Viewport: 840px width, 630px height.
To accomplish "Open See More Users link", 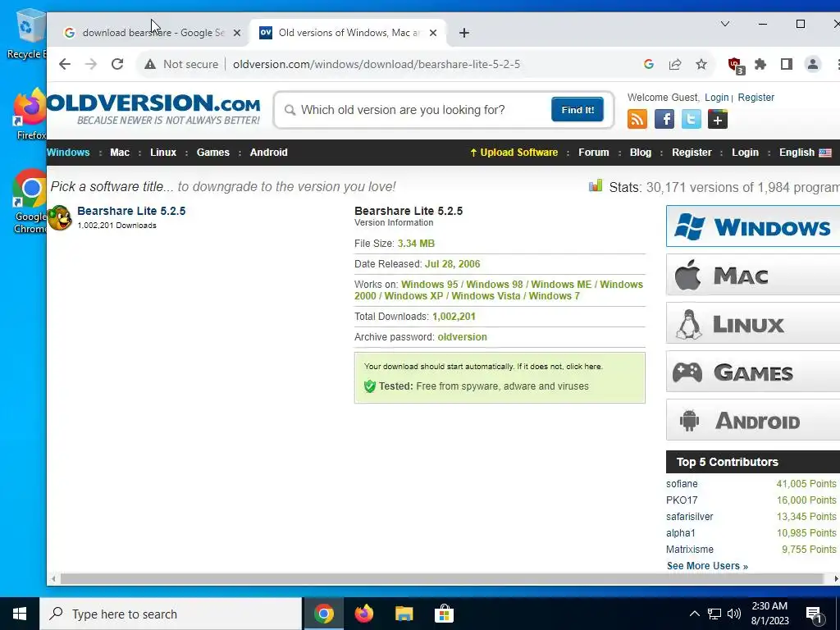I will click(x=707, y=566).
